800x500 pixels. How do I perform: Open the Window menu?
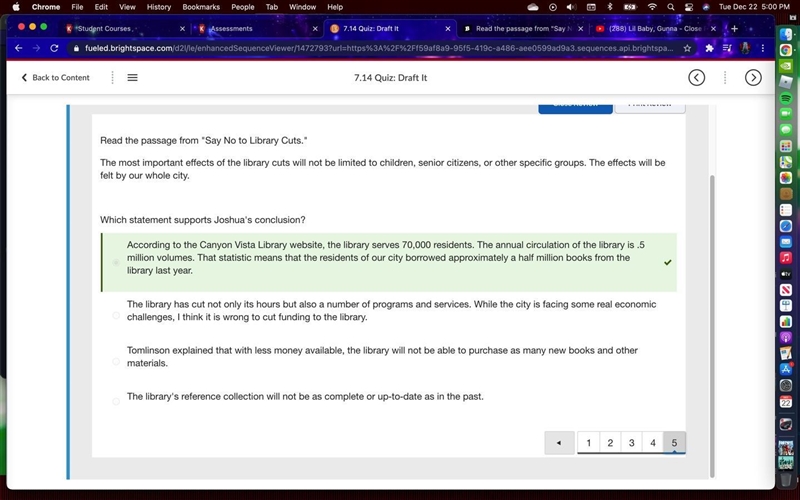coord(302,7)
